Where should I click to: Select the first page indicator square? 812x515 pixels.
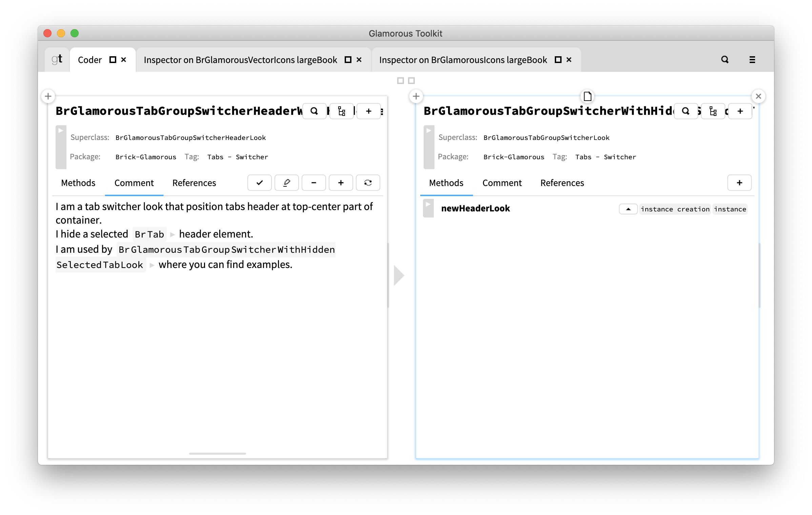401,81
